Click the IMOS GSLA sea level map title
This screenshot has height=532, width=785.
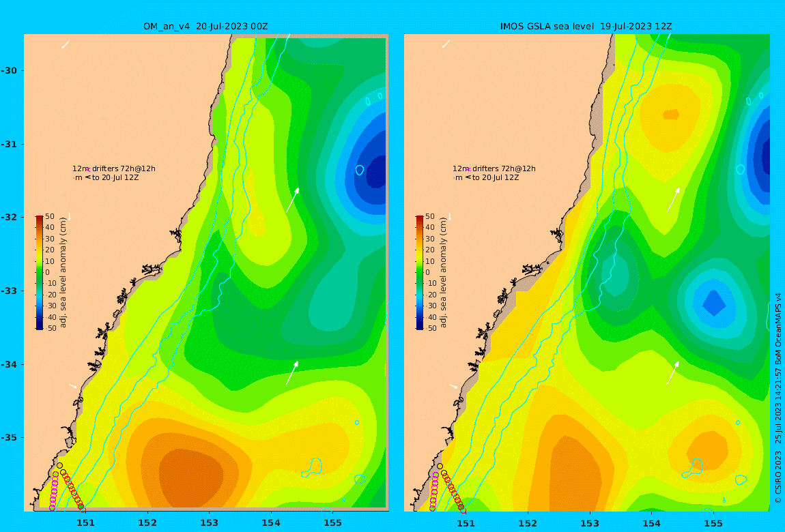click(586, 27)
